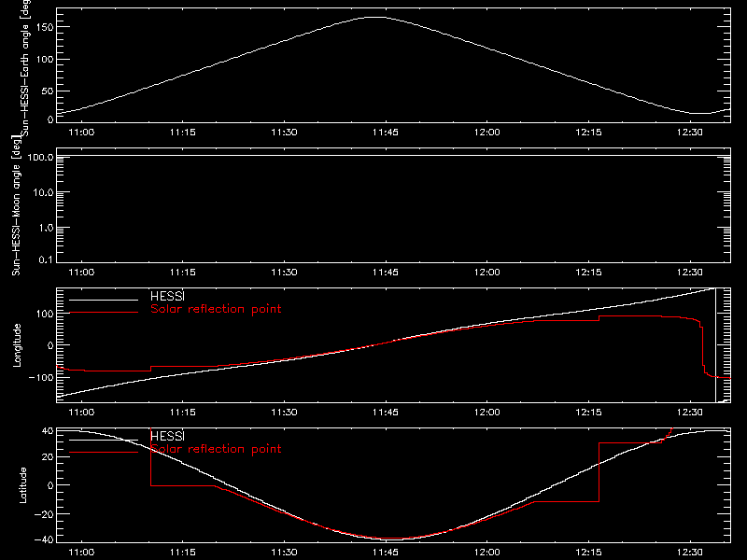747x560 pixels.
Task: Click the 40 tick label on Latitude plot
Action: coord(48,431)
